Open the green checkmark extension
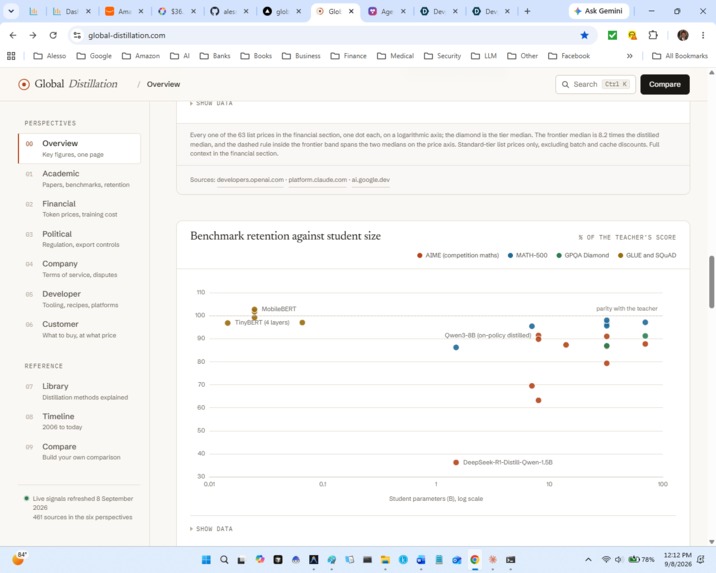The image size is (716, 573). pos(612,35)
